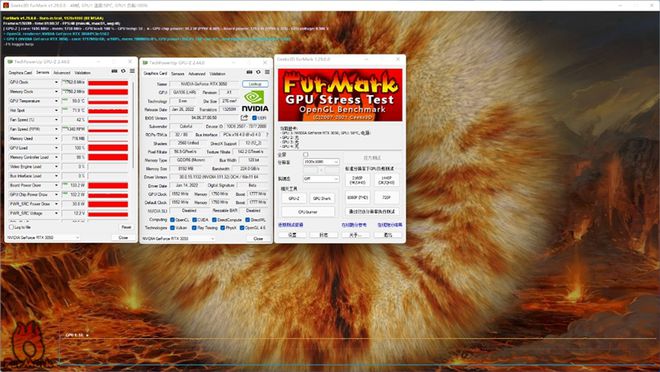
Task: Toggle the PhysX checkbox
Action: click(x=223, y=228)
